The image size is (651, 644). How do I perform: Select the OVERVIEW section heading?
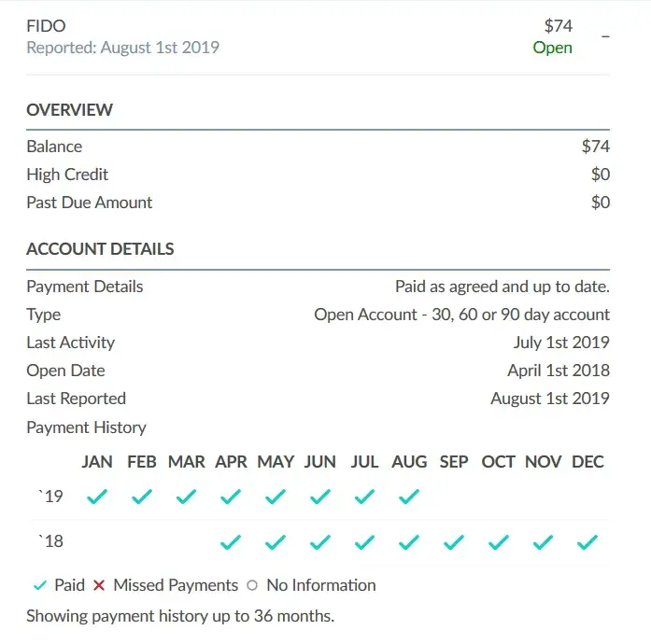pos(69,110)
